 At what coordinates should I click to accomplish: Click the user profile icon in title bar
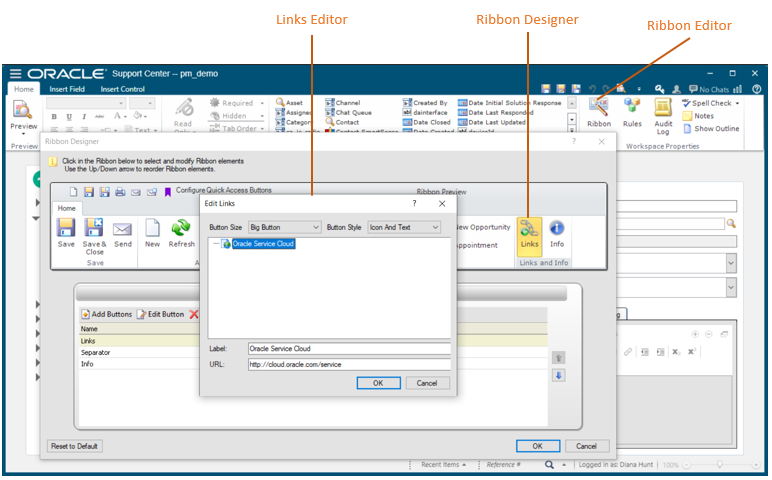pyautogui.click(x=676, y=89)
